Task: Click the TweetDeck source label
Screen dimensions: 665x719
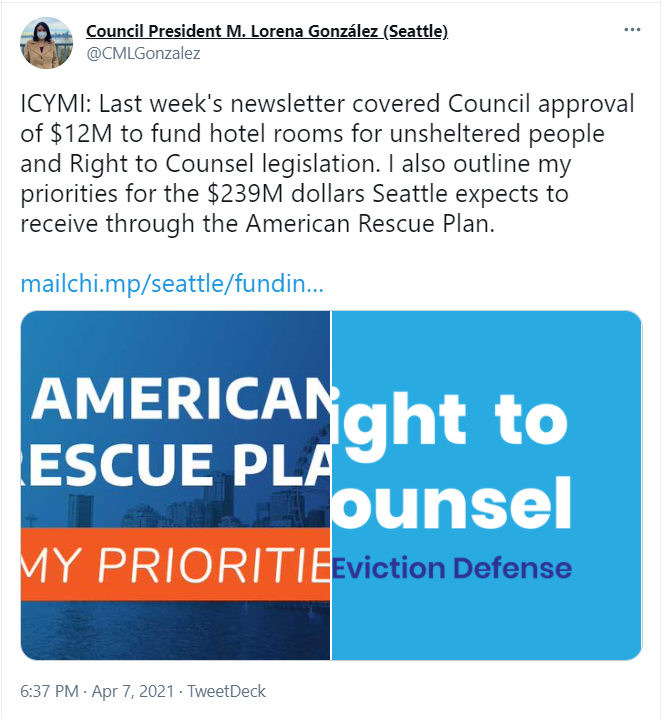Action: (226, 691)
